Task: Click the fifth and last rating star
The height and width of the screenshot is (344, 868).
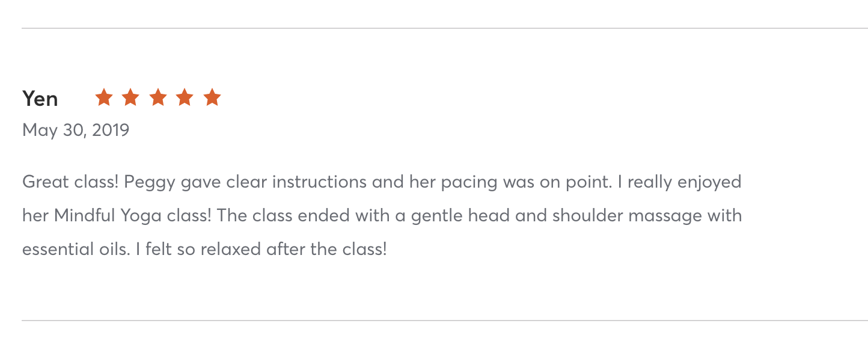Action: click(212, 97)
